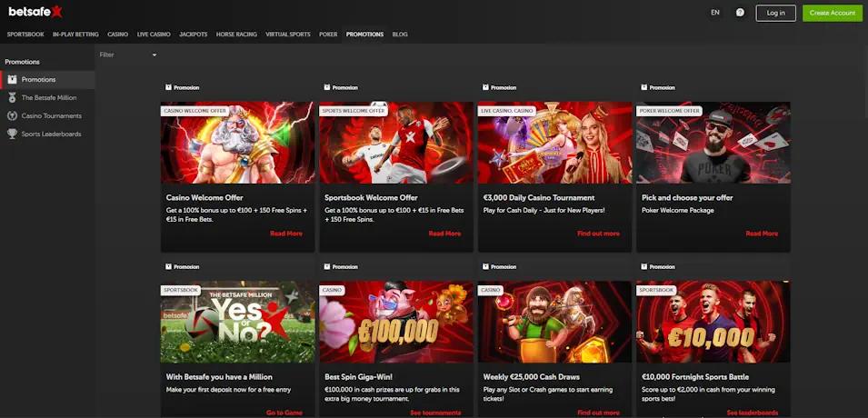Click With Betsafe you have a Million heading
This screenshot has height=418, width=868.
point(219,377)
